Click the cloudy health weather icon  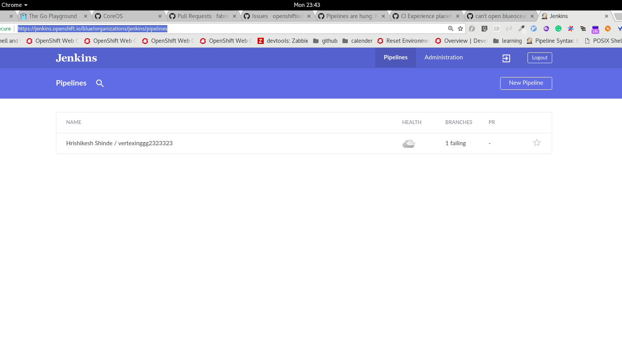(x=408, y=143)
